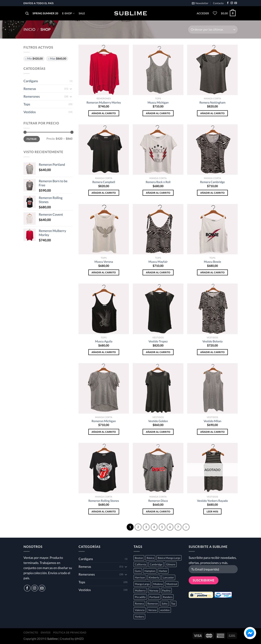Remove the Max $860,00 active filter
Image resolution: width=261 pixels, height=644 pixels.
tap(57, 58)
